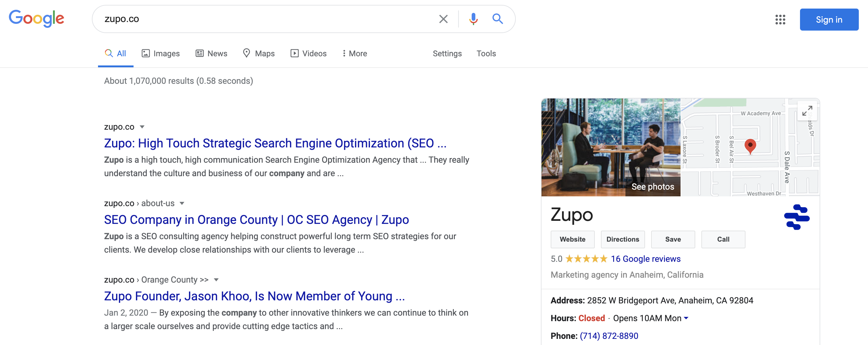The image size is (868, 345).
Task: Click the 'About 1,070,000 results' text
Action: 179,81
